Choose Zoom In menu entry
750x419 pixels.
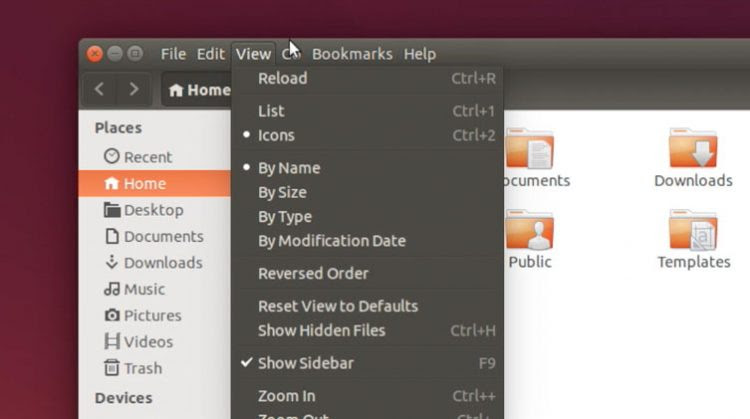[367, 396]
